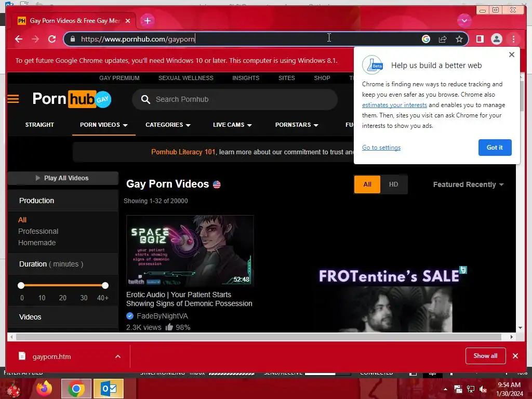Toggle the HD quality filter
Screen dimensions: 532x399
[394, 184]
